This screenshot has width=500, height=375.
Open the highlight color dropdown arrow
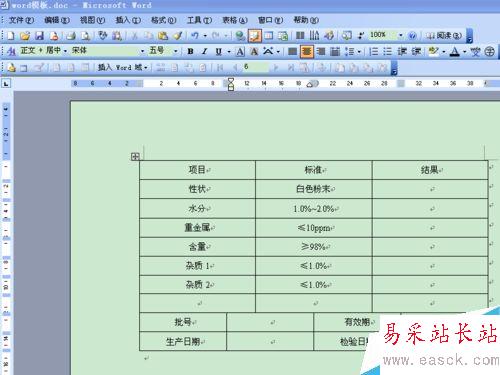coord(444,52)
